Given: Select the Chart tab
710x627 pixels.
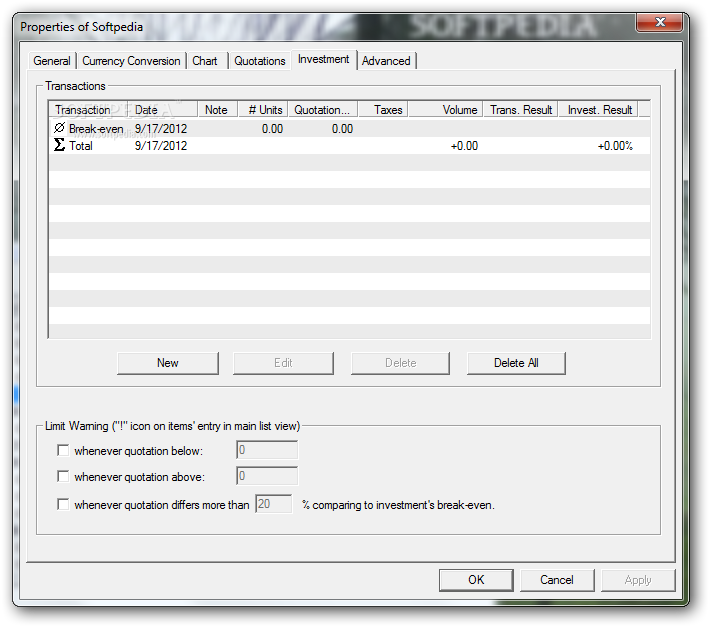Looking at the screenshot, I should [205, 61].
